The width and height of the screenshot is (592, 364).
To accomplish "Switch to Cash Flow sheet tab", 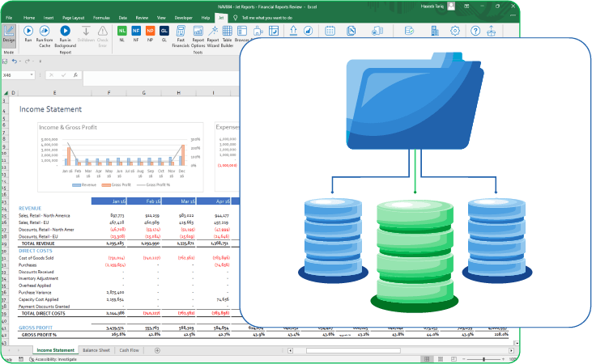I will click(x=129, y=350).
